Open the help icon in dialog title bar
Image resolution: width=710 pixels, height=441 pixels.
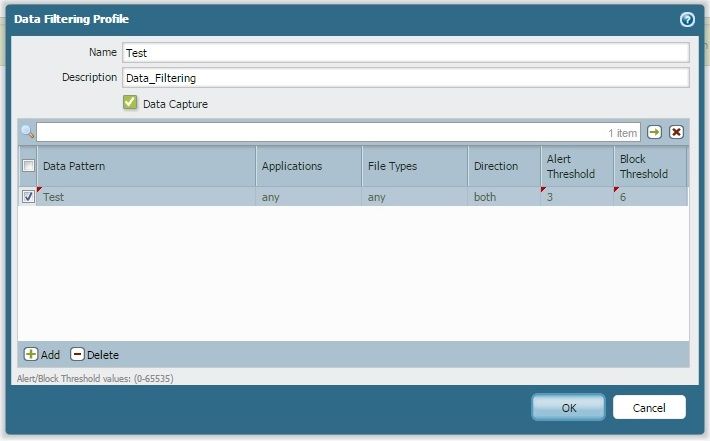click(687, 19)
